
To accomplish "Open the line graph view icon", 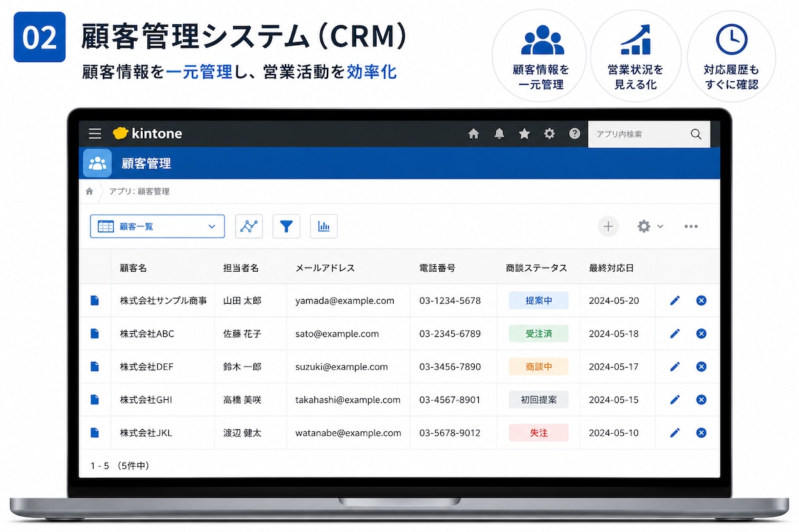I will point(249,226).
